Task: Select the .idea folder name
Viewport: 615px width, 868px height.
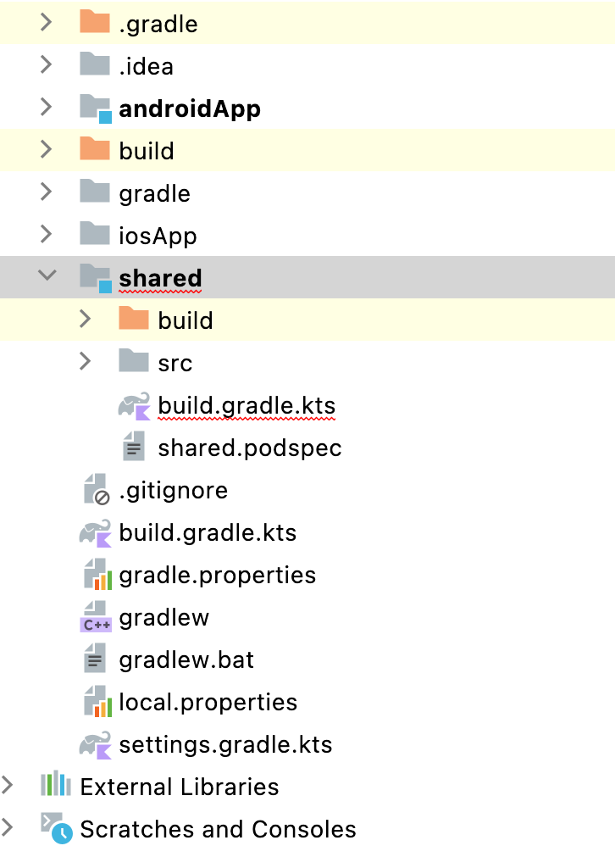Action: [x=146, y=66]
